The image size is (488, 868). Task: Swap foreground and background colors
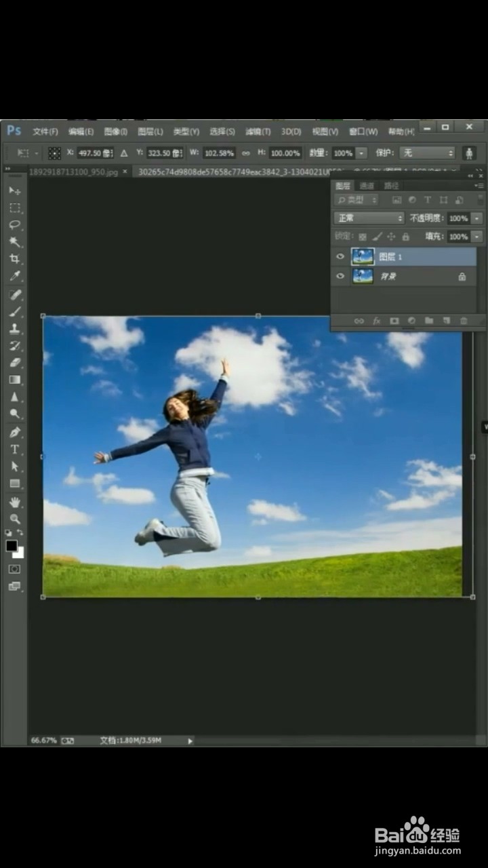(x=20, y=533)
